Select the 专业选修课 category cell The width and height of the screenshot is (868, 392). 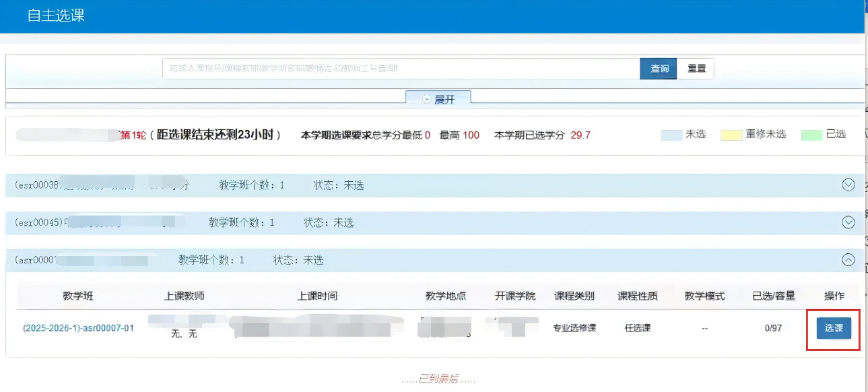(574, 328)
